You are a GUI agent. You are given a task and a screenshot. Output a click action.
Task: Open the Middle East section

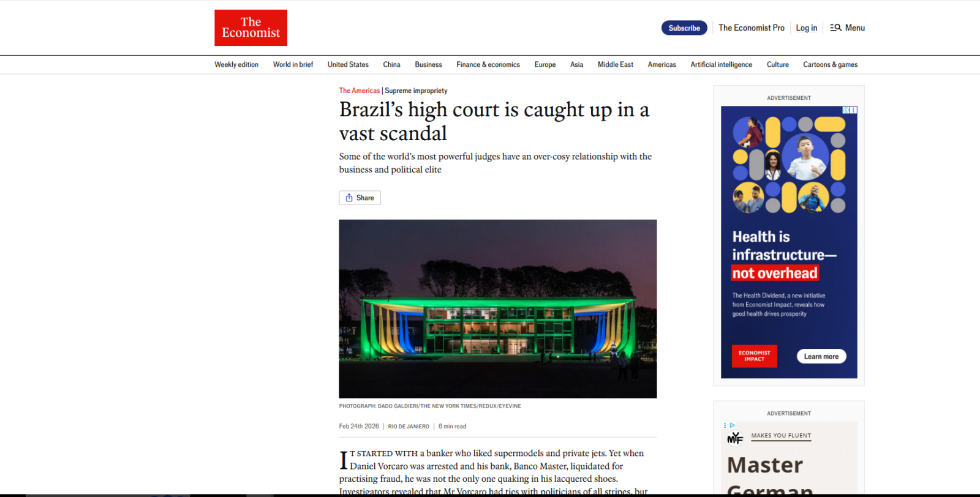[x=615, y=64]
